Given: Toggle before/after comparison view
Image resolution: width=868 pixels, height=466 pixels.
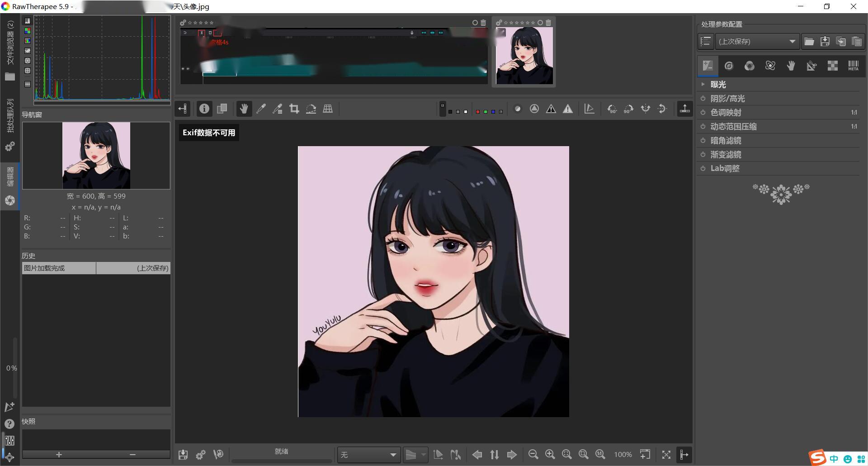Looking at the screenshot, I should [x=222, y=109].
